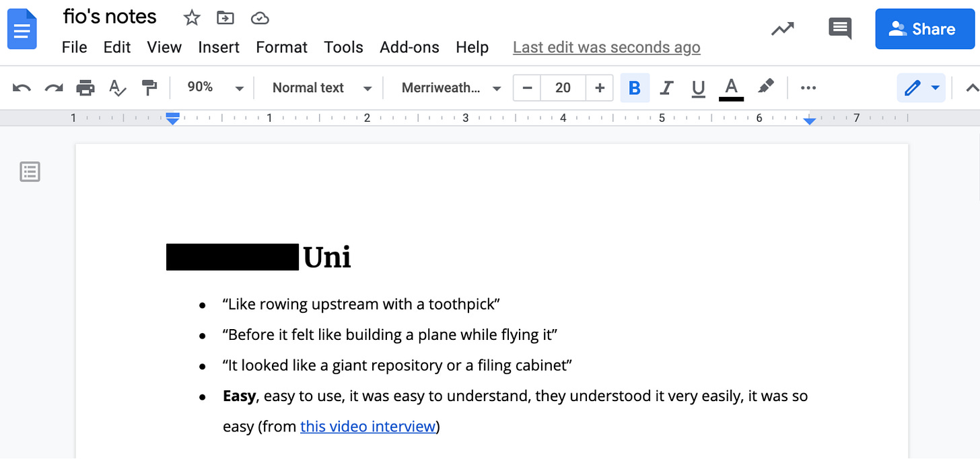Hide the menus with the up chevron
The width and height of the screenshot is (980, 459).
point(971,87)
